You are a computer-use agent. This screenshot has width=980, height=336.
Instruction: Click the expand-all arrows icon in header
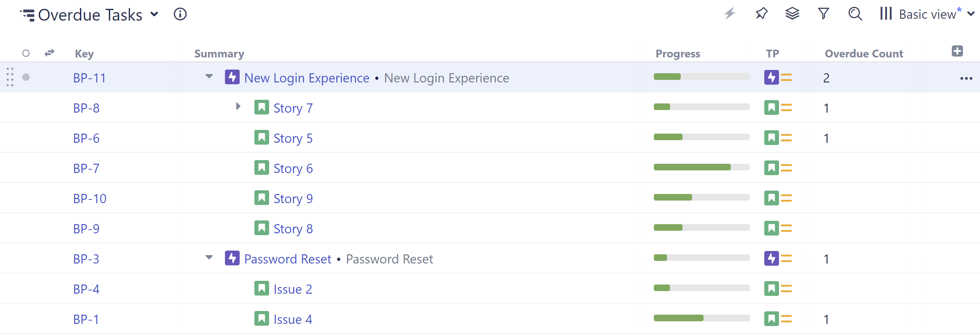point(49,53)
